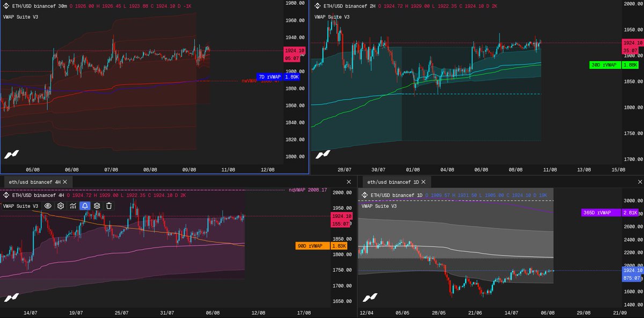
Task: Open symbol selector ETH/USD binancef 1D
Action: click(x=397, y=196)
